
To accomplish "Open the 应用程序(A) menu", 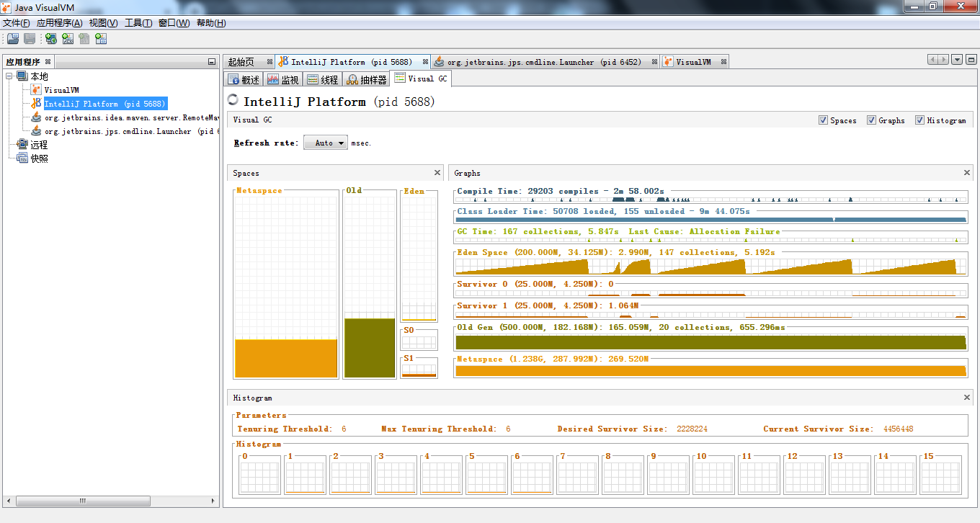I will (x=59, y=23).
